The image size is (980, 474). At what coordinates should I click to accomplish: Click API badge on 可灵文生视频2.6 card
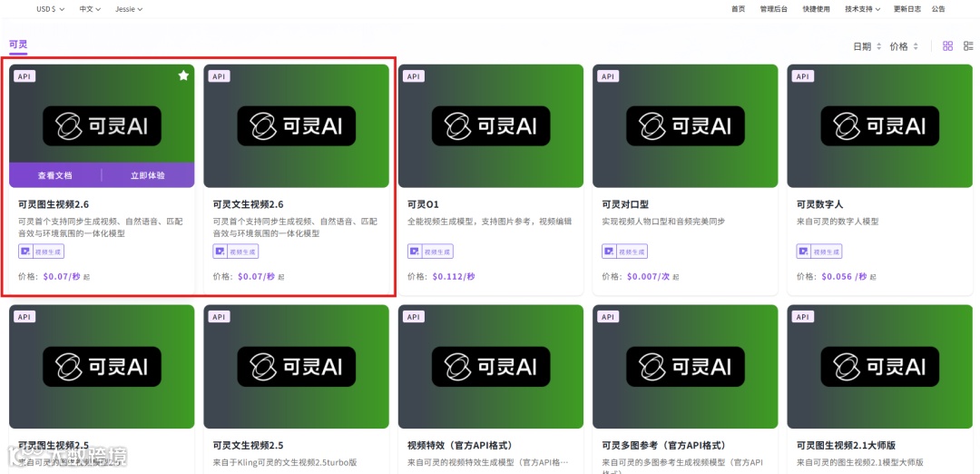point(219,76)
